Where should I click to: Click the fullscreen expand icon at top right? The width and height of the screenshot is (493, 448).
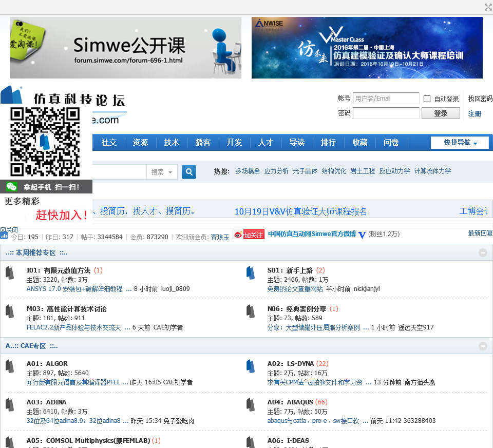[488, 7]
